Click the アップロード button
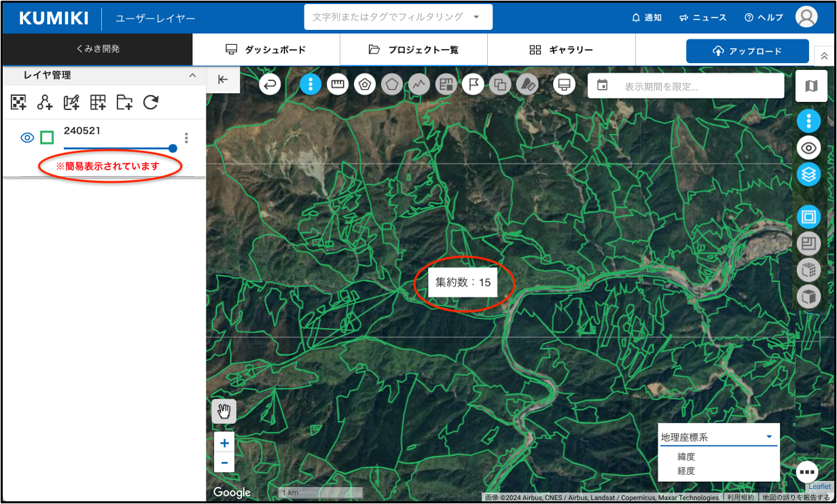The width and height of the screenshot is (837, 504). [x=747, y=51]
